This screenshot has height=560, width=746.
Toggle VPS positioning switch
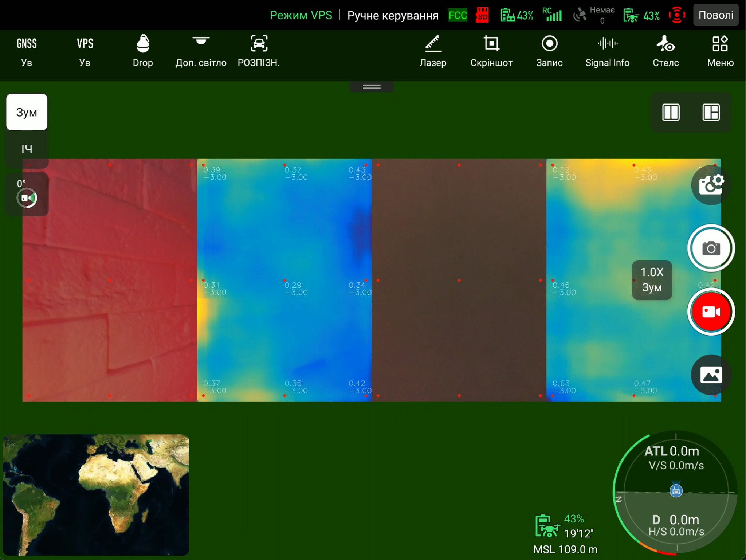(x=85, y=51)
